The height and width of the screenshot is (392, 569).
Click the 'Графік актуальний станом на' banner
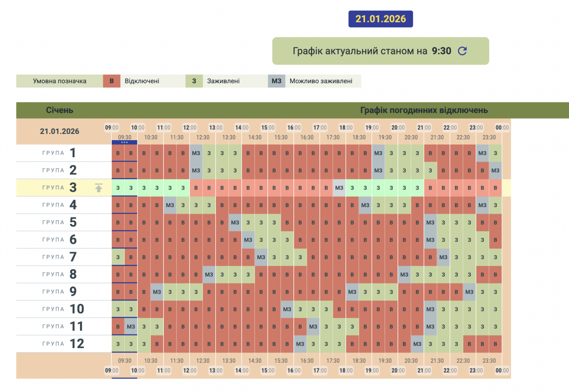[x=372, y=51]
